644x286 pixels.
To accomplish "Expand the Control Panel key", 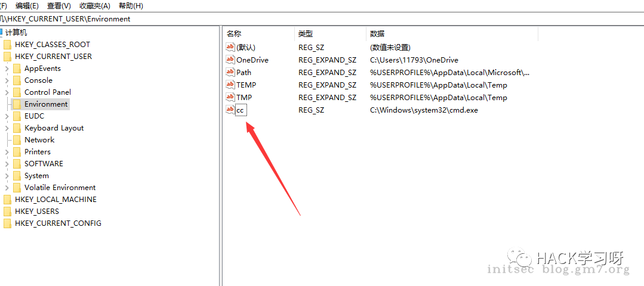I will 7,92.
